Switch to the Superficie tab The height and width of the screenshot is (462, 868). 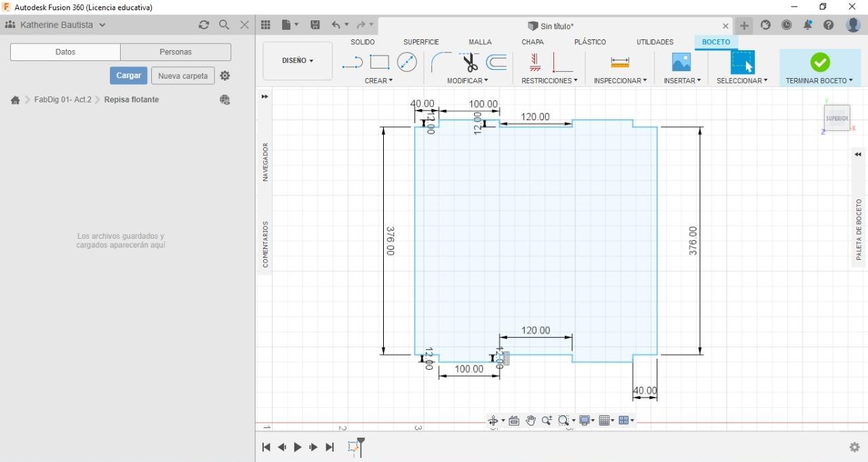(421, 42)
